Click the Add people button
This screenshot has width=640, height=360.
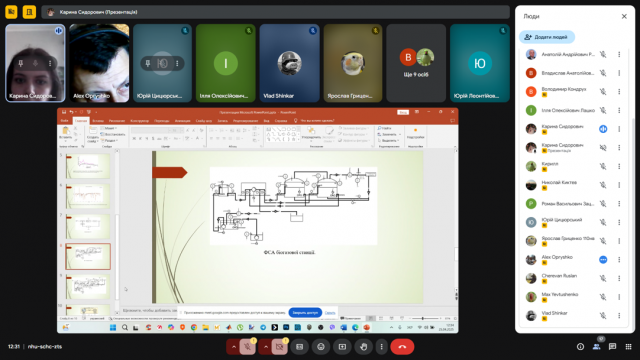(x=547, y=37)
